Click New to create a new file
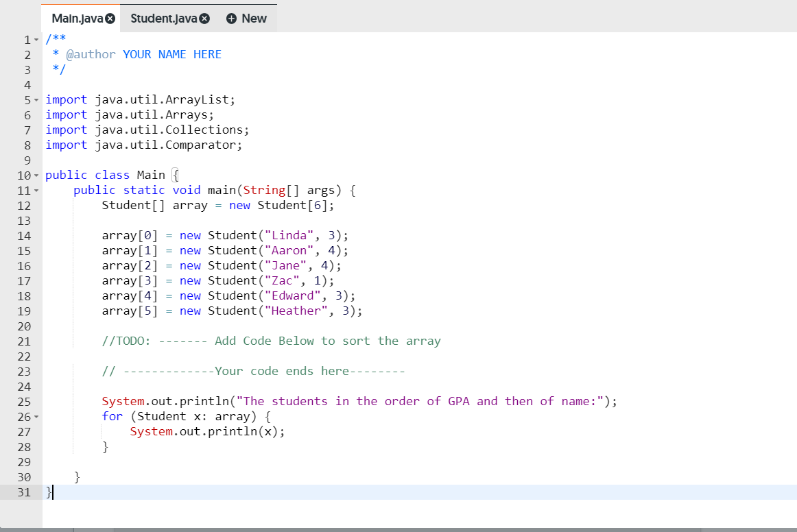The image size is (797, 532). pos(254,19)
